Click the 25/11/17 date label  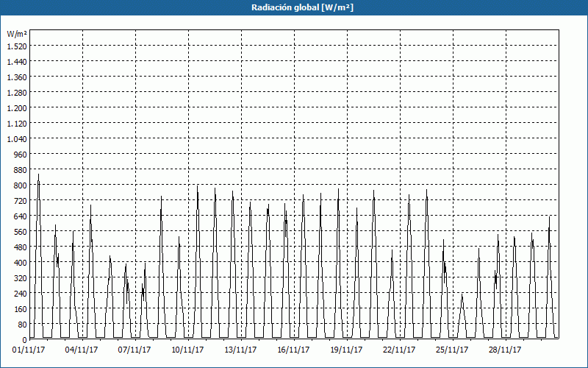452,350
